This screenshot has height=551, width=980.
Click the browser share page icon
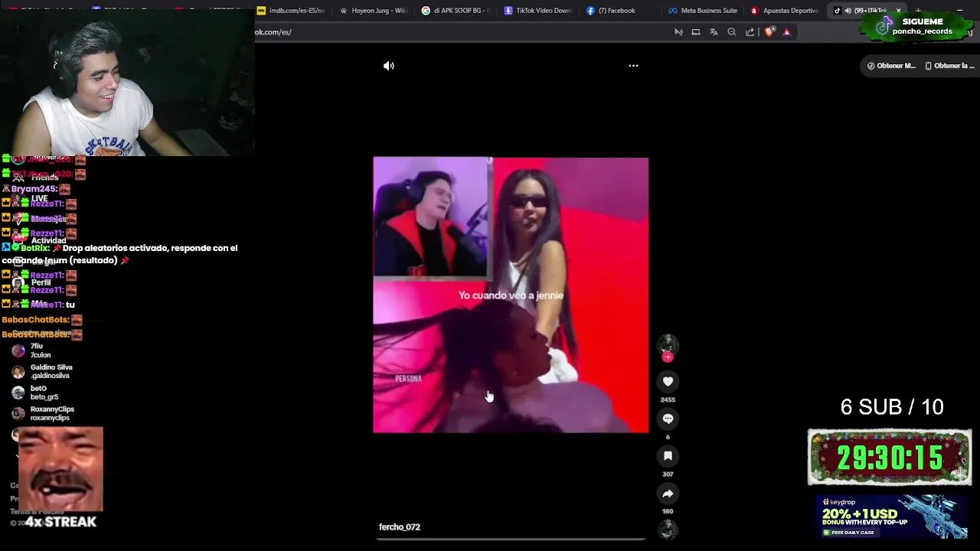[750, 32]
